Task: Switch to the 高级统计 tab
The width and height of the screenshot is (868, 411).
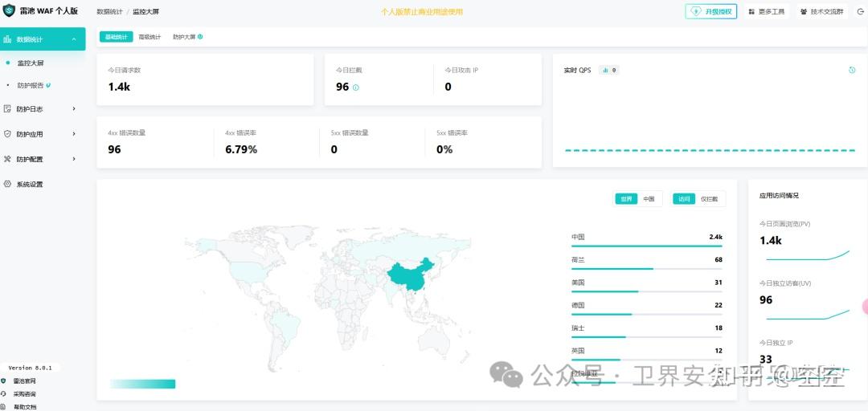Action: (x=149, y=37)
